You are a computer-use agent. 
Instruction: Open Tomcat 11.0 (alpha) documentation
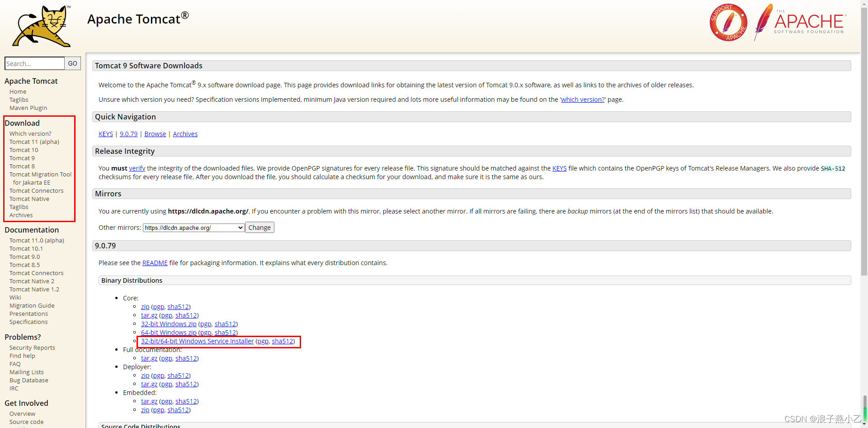[x=37, y=240]
